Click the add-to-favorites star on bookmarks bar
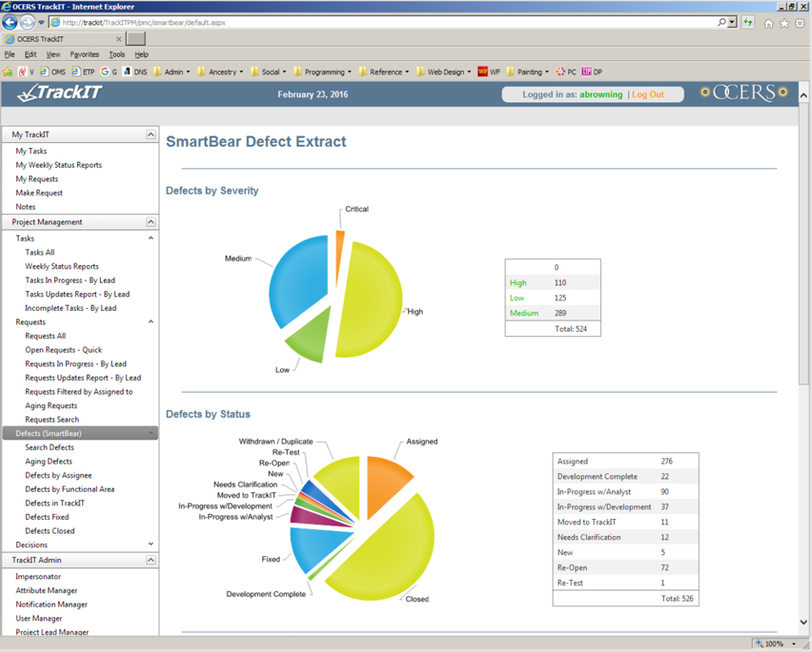Image resolution: width=812 pixels, height=652 pixels. [8, 72]
